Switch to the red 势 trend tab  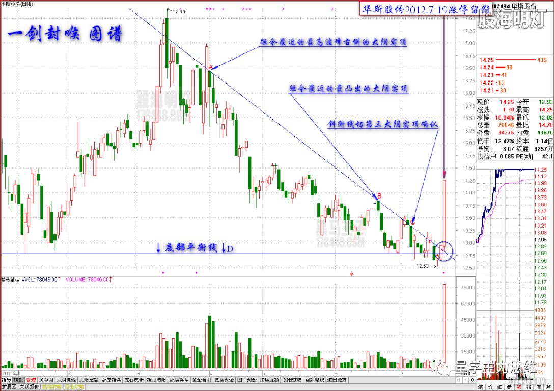pos(518,388)
